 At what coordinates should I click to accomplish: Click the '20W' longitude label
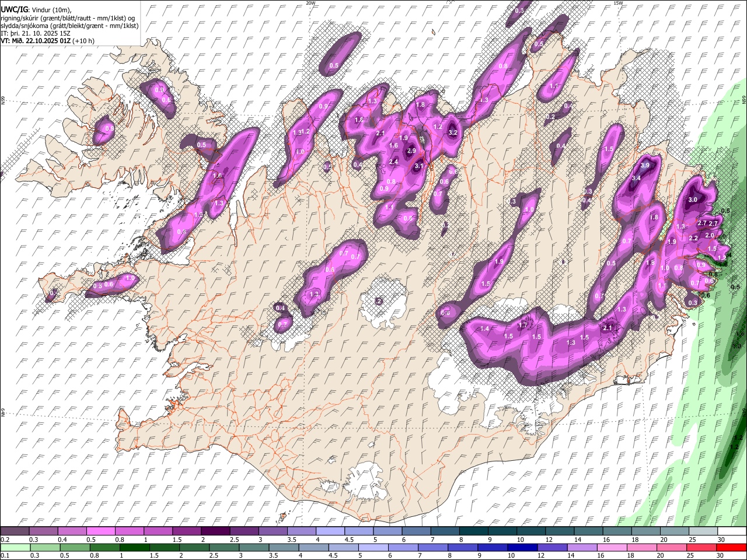tap(310, 3)
